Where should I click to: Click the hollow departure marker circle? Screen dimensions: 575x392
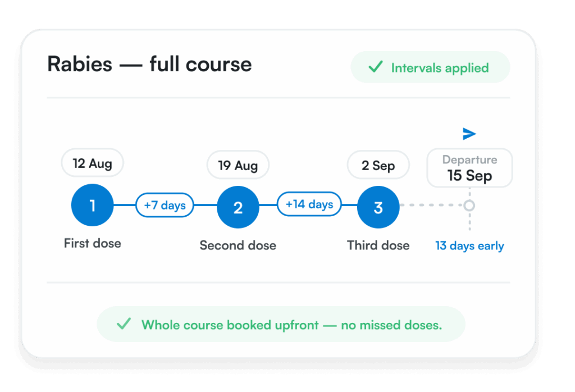pyautogui.click(x=469, y=206)
